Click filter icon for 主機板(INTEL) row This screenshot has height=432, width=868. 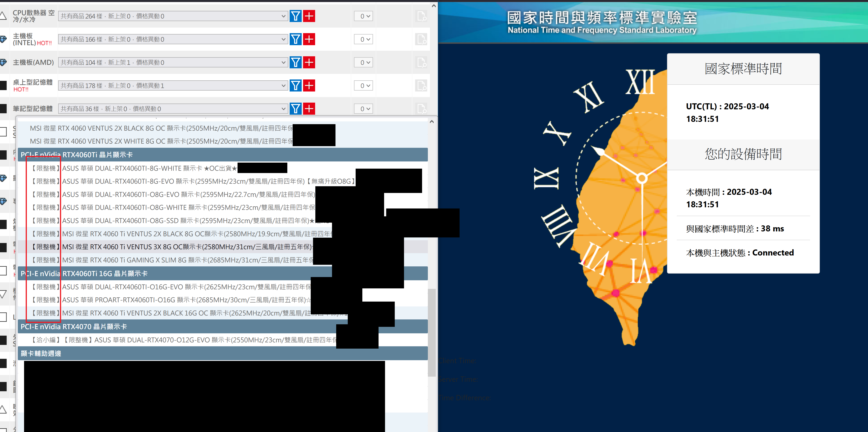pyautogui.click(x=295, y=39)
